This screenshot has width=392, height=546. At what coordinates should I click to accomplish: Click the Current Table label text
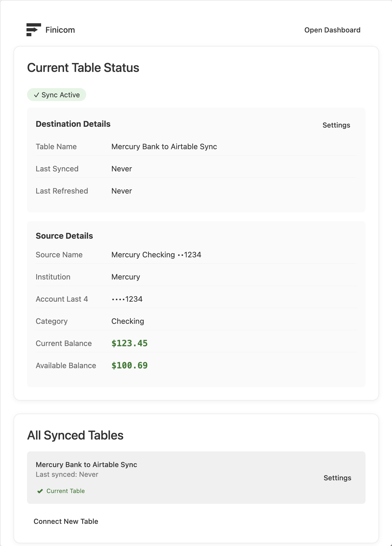(x=65, y=491)
